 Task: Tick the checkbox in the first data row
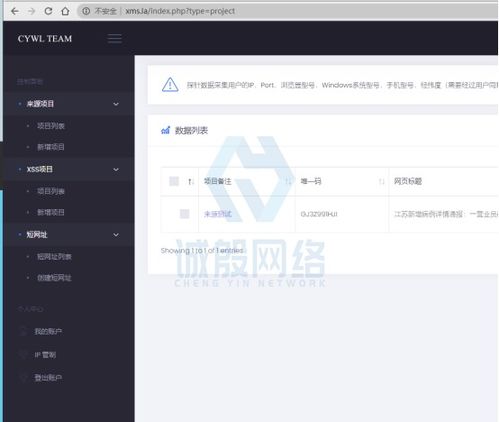pos(184,214)
